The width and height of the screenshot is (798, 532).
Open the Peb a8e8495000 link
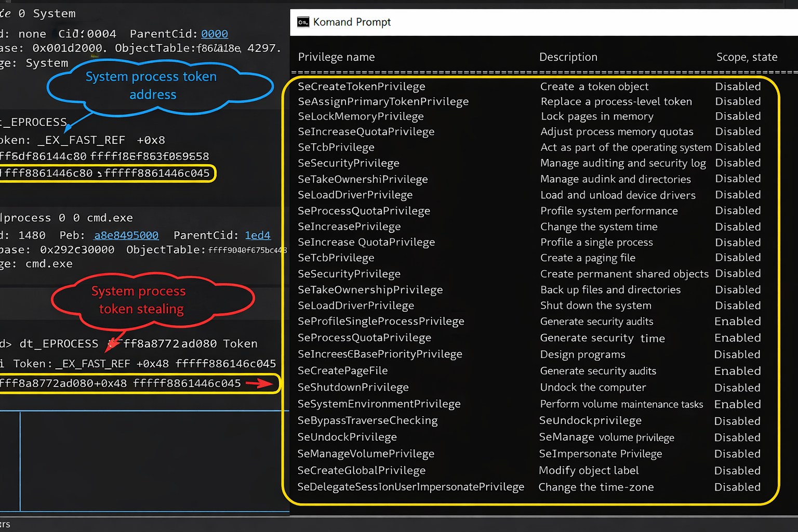pyautogui.click(x=126, y=235)
